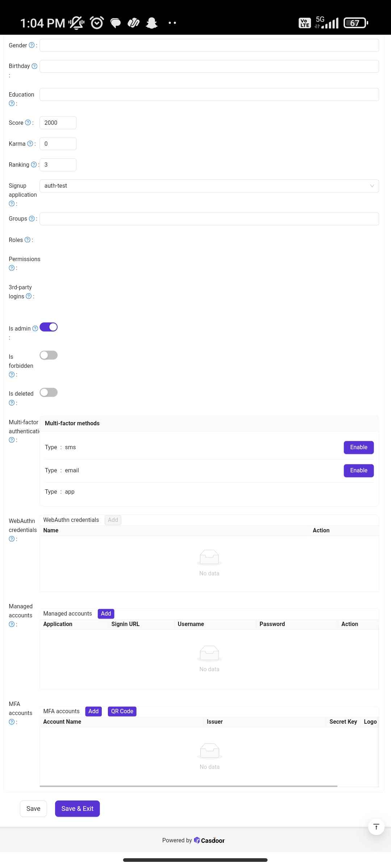The width and height of the screenshot is (391, 868).
Task: Tap the muted bell status icon
Action: (x=76, y=23)
